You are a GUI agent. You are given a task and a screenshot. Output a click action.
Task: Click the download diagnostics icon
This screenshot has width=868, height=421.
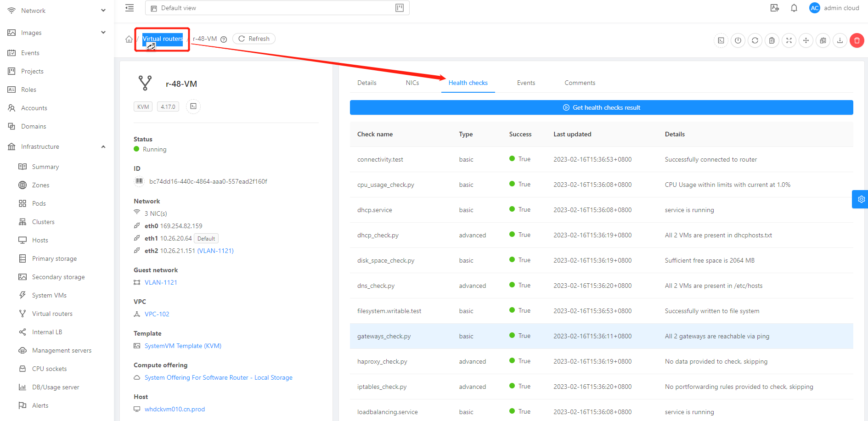tap(840, 40)
